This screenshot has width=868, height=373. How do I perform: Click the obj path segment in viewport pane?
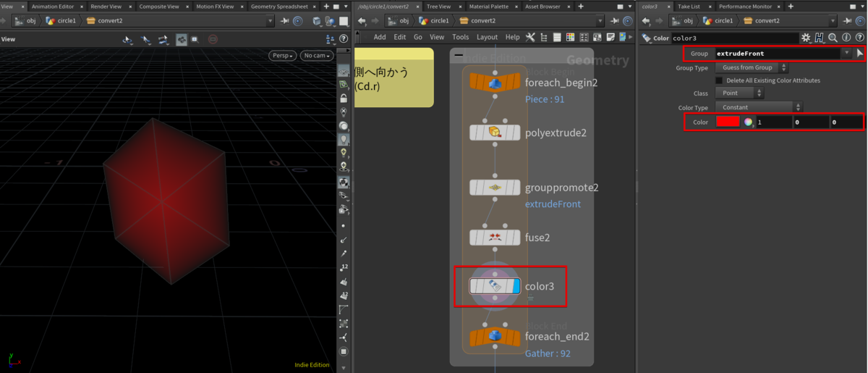click(26, 21)
